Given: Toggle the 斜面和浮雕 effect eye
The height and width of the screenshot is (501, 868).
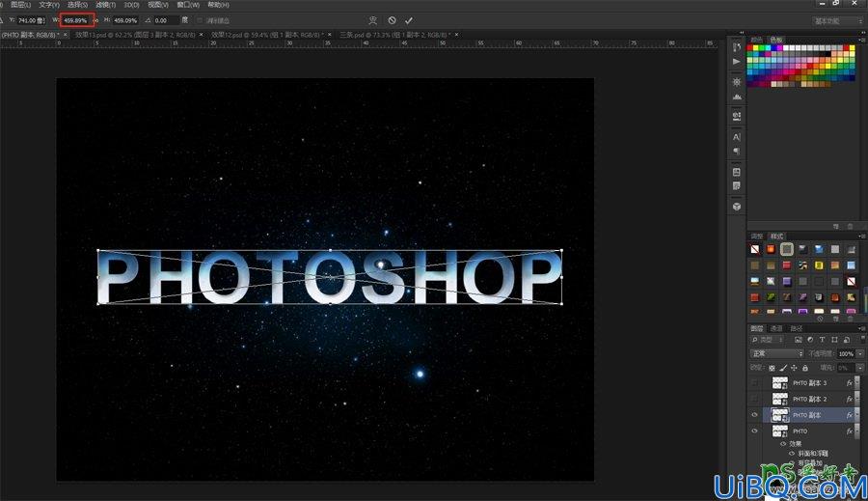Looking at the screenshot, I should pyautogui.click(x=792, y=454).
